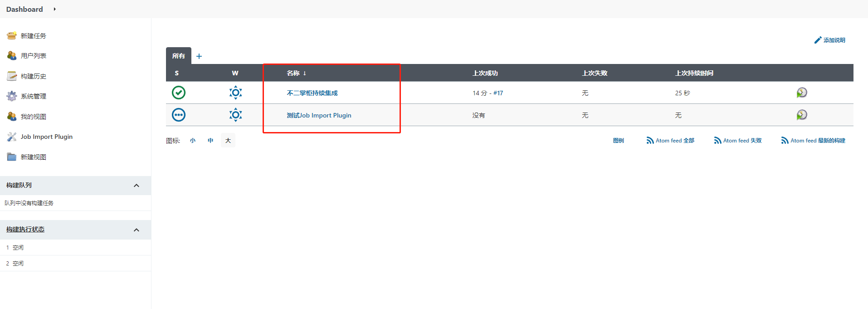Click the 添加说明 link
This screenshot has width=868, height=309.
point(834,40)
